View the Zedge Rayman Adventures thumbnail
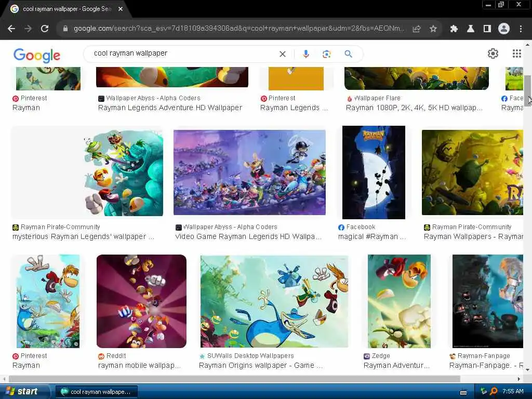Image resolution: width=532 pixels, height=399 pixels. (x=399, y=301)
